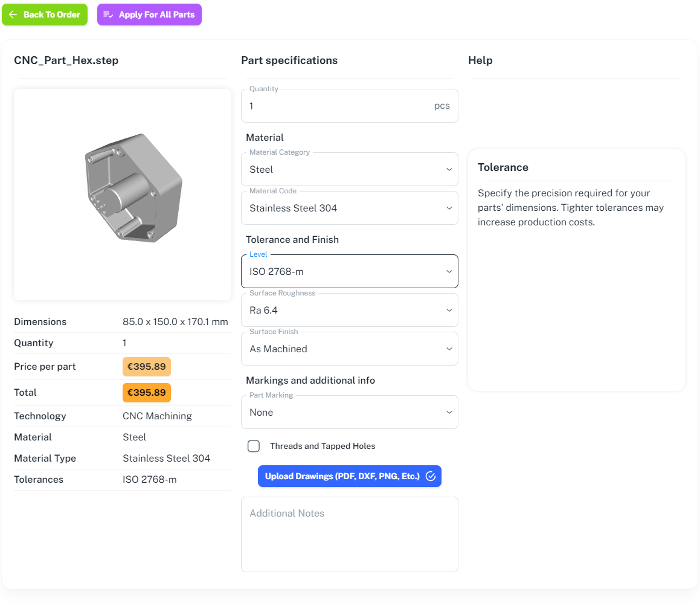Viewport: 700px width, 603px height.
Task: Click the back arrow icon on Back To Order
Action: (x=13, y=15)
